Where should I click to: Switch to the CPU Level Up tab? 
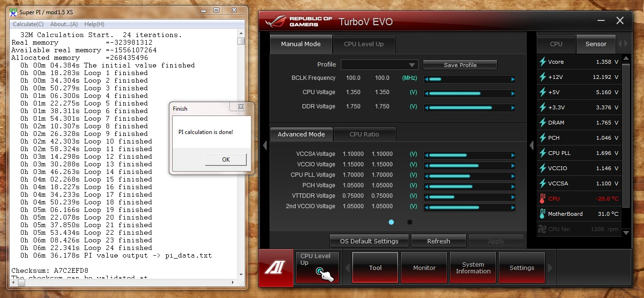point(364,44)
